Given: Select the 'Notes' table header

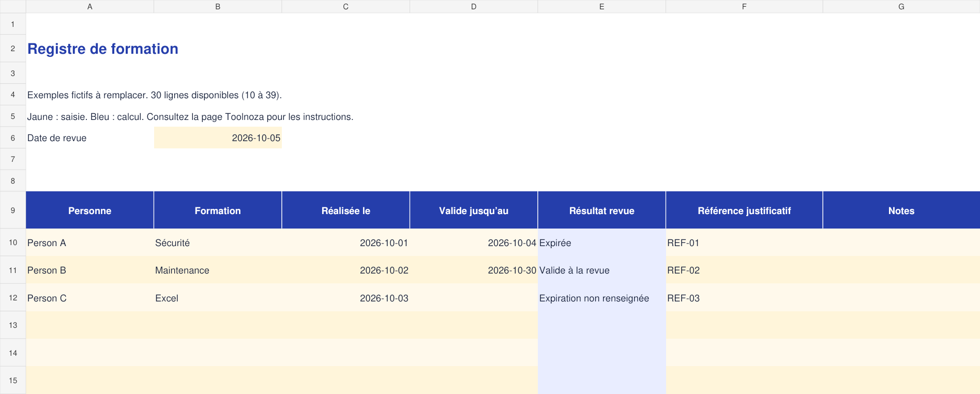Looking at the screenshot, I should click(x=901, y=210).
